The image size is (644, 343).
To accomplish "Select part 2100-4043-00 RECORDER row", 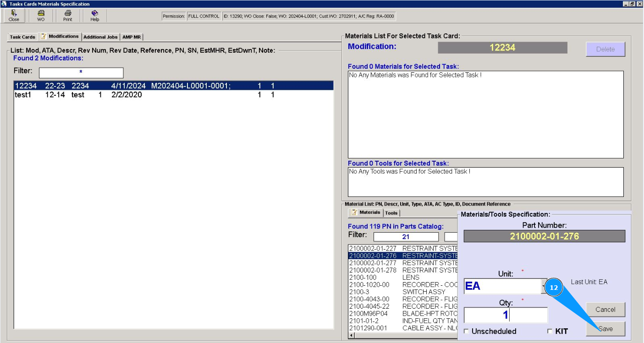I will coord(403,299).
